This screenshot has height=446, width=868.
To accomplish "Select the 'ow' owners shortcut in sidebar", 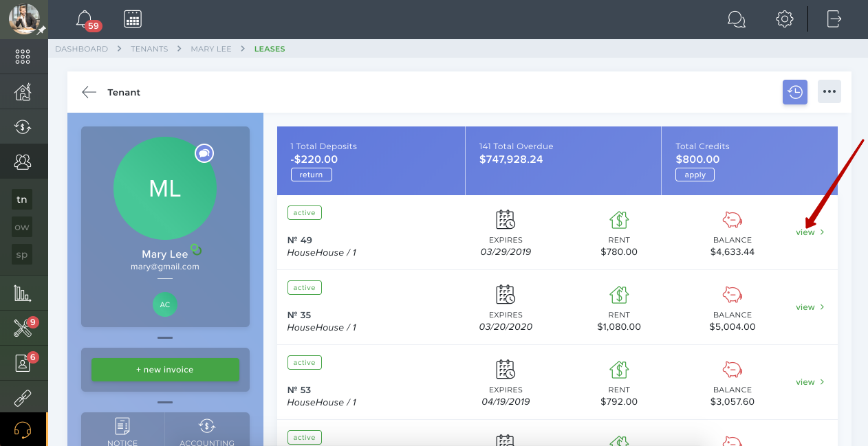I will [23, 227].
